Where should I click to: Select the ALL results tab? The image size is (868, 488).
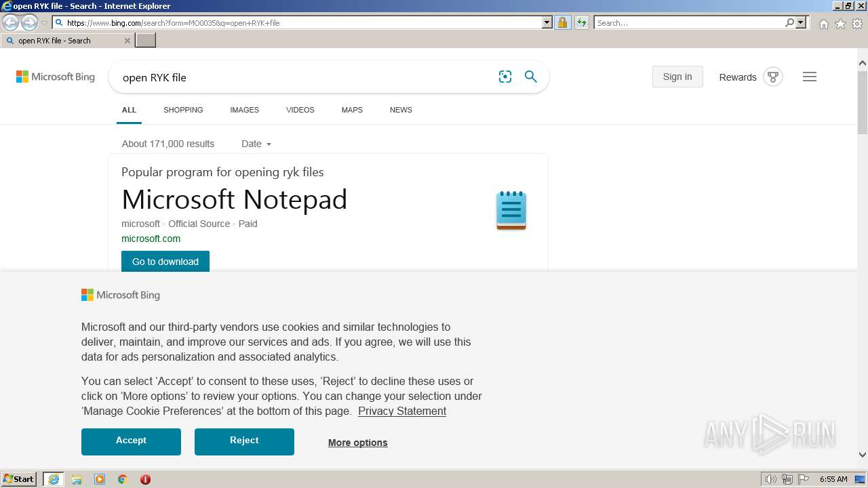pos(129,110)
